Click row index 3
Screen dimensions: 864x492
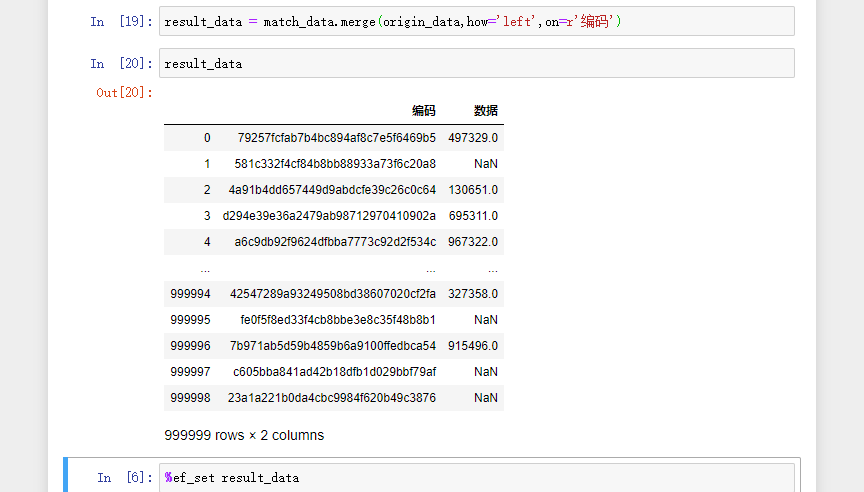207,216
